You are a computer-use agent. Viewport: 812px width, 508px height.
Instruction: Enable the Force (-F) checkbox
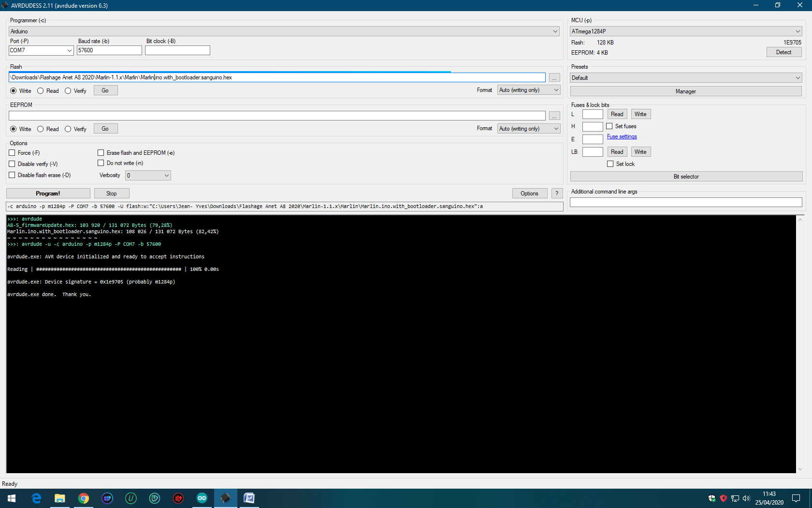click(x=12, y=153)
